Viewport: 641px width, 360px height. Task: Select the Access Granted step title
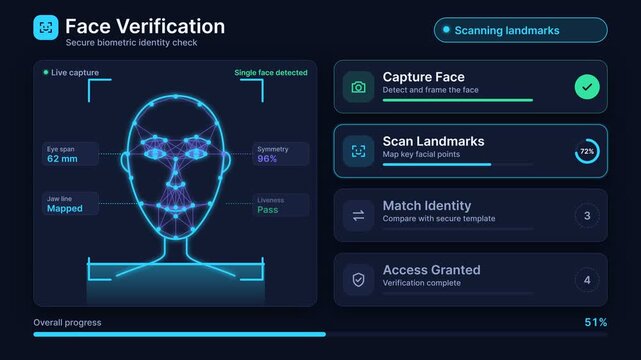(432, 270)
